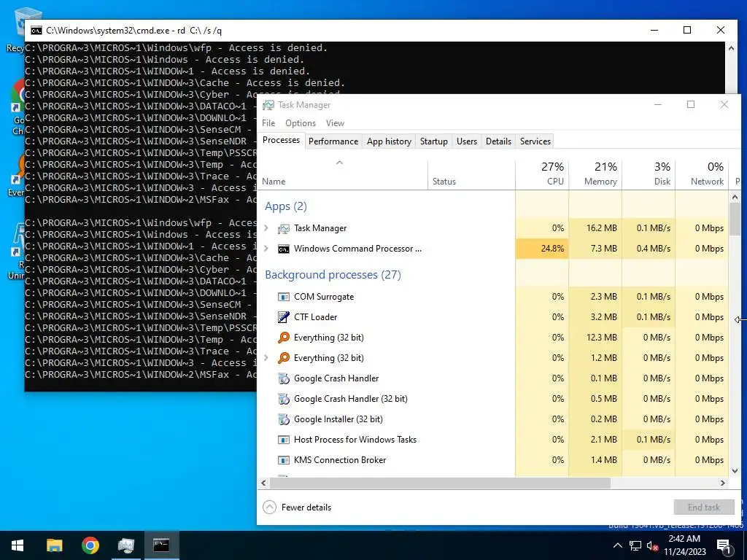Open the network status tray icon

point(635,545)
